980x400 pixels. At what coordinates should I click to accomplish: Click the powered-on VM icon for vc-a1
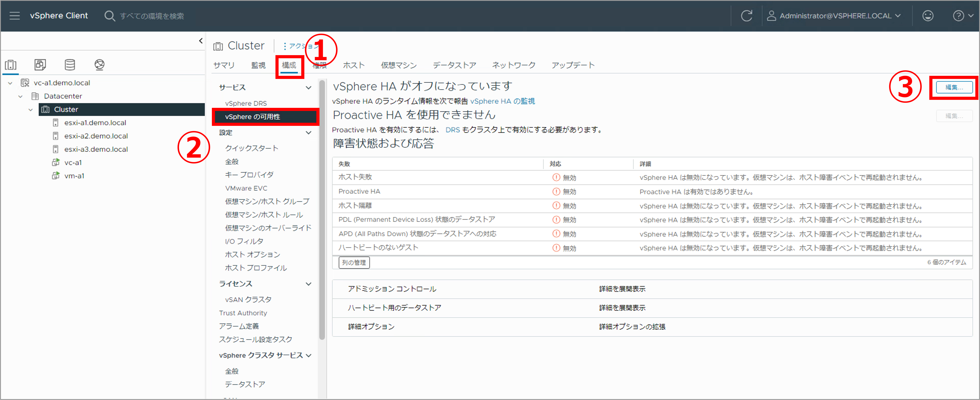(x=56, y=163)
